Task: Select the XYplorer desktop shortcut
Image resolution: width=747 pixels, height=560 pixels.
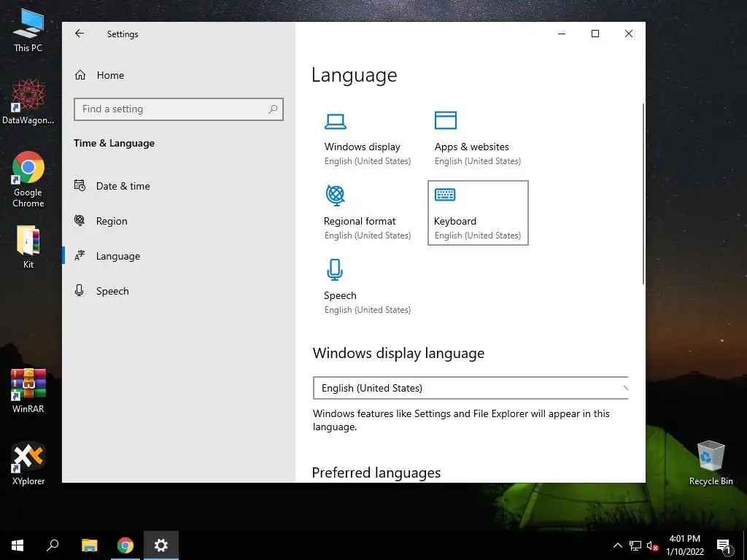Action: 28,463
